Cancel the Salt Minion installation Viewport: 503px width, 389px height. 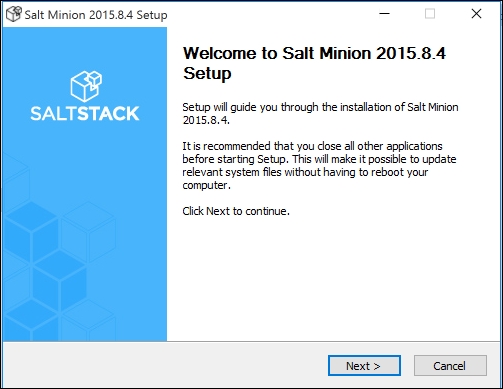click(450, 366)
